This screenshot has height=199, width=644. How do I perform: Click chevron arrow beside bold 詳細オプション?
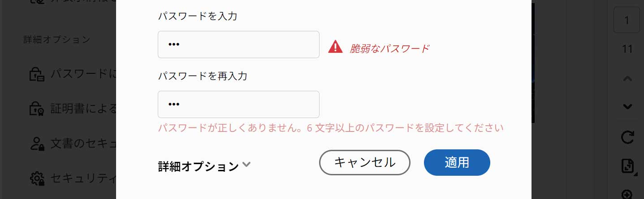tap(246, 165)
